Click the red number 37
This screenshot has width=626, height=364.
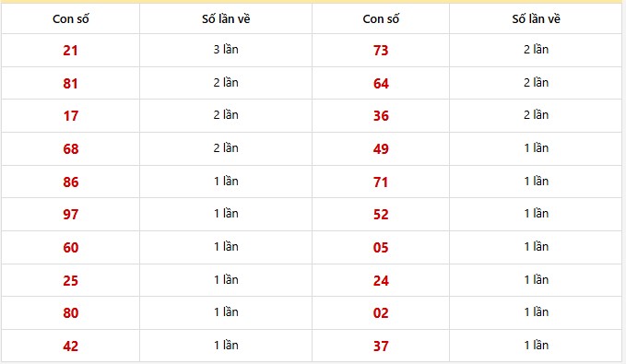click(x=381, y=346)
